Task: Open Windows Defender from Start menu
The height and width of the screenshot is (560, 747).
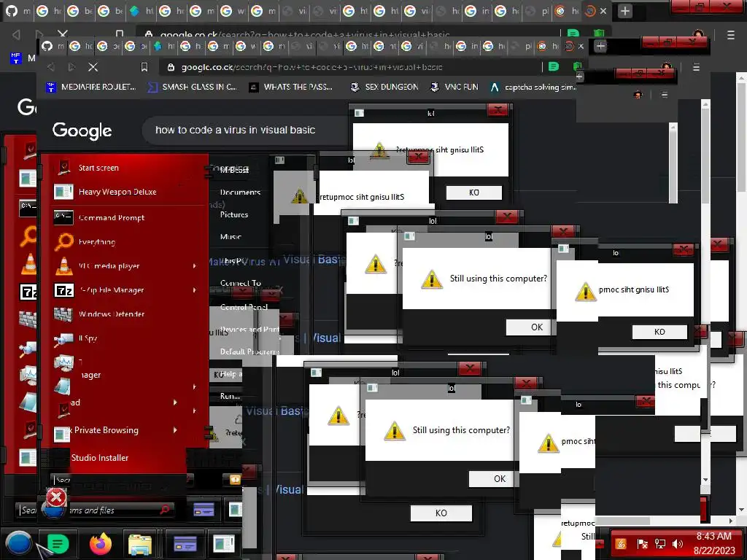Action: (125, 314)
